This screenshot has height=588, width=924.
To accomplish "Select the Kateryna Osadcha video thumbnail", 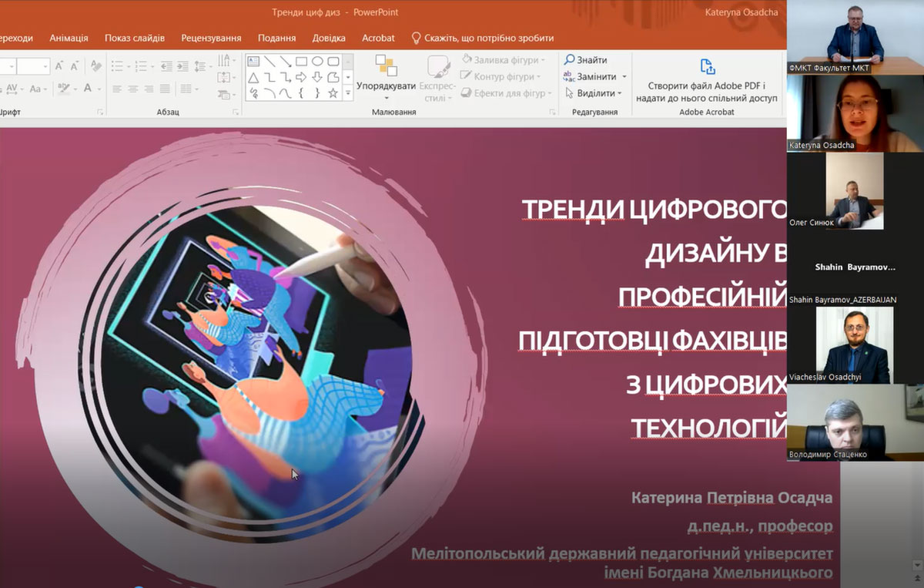I will tap(855, 113).
